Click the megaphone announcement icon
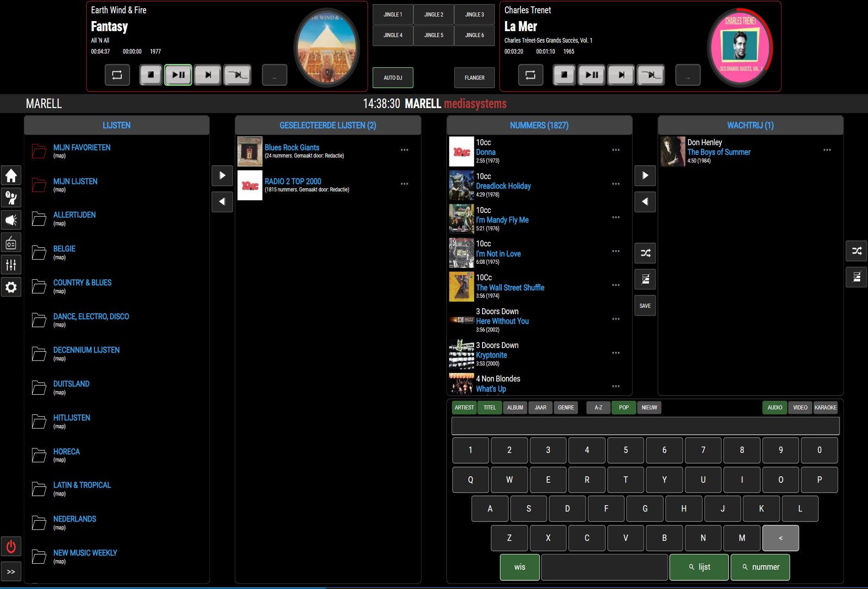The width and height of the screenshot is (868, 589). tap(11, 220)
